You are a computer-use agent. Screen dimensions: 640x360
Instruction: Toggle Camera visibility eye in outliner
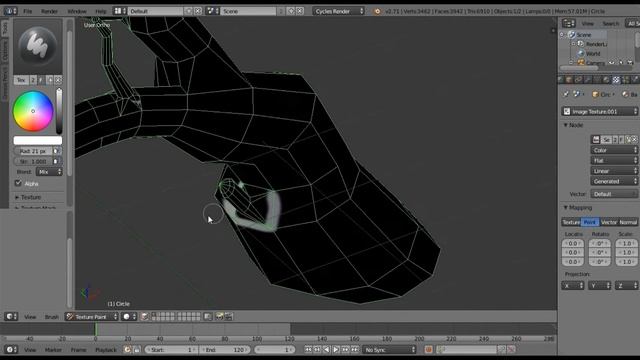(611, 62)
